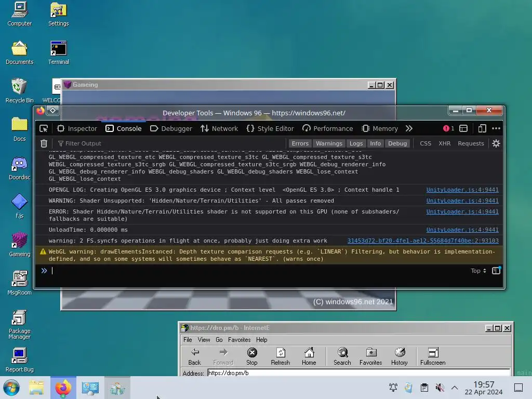Switch to the Network tab

click(x=219, y=129)
